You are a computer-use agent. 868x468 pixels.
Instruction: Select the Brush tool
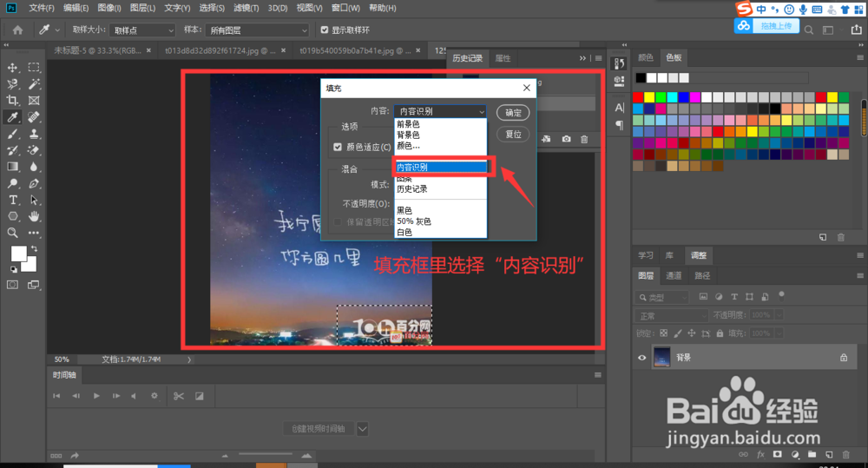coord(12,134)
